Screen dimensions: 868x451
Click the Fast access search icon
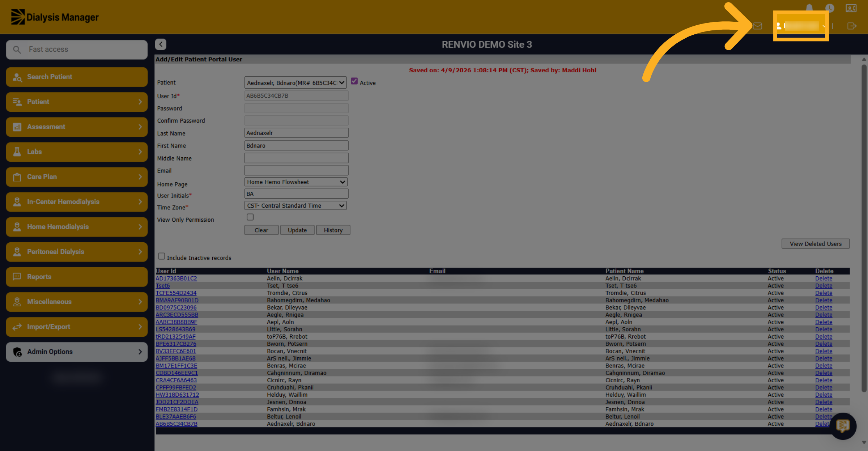[x=17, y=49]
